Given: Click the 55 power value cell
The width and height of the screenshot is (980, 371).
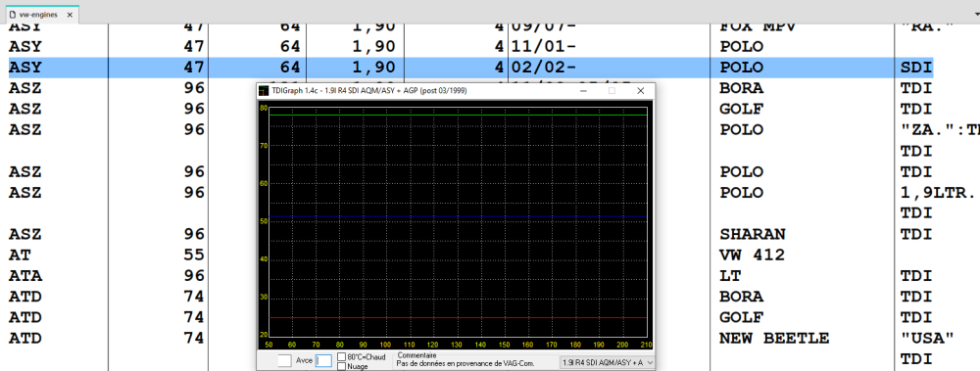Looking at the screenshot, I should tap(194, 255).
